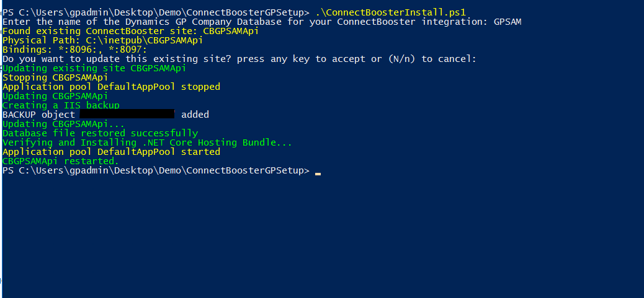Click the word 'added' after redacted box
The height and width of the screenshot is (298, 644).
click(195, 115)
